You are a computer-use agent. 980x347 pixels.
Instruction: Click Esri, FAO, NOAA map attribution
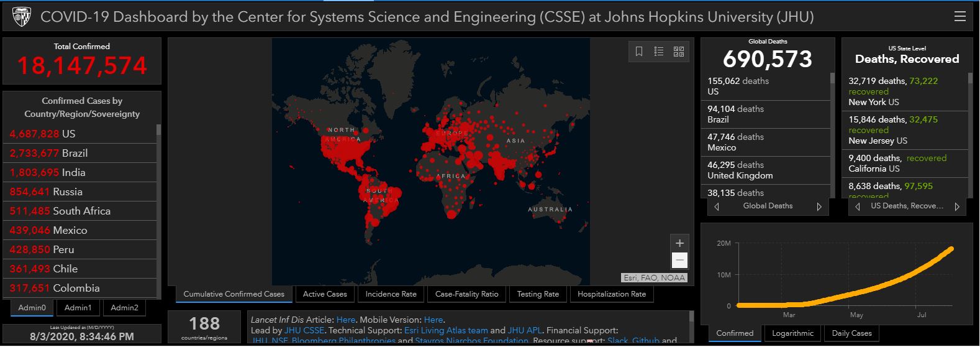(x=654, y=278)
